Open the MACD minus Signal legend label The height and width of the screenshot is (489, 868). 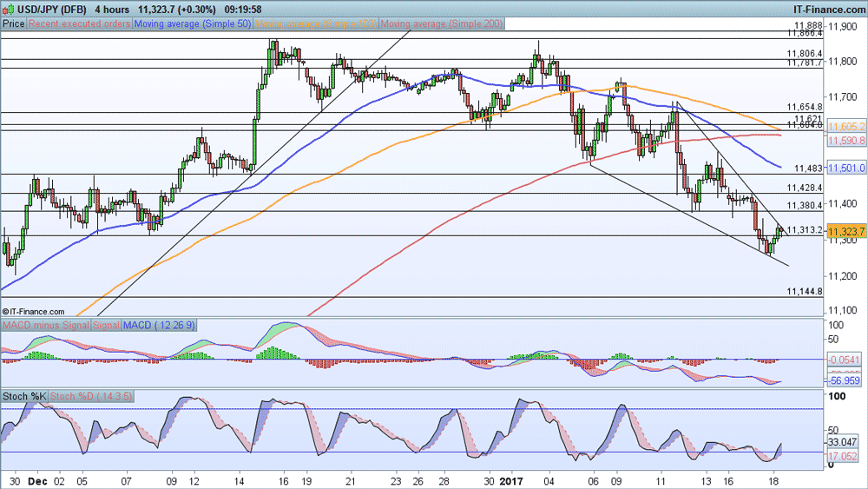tap(45, 325)
